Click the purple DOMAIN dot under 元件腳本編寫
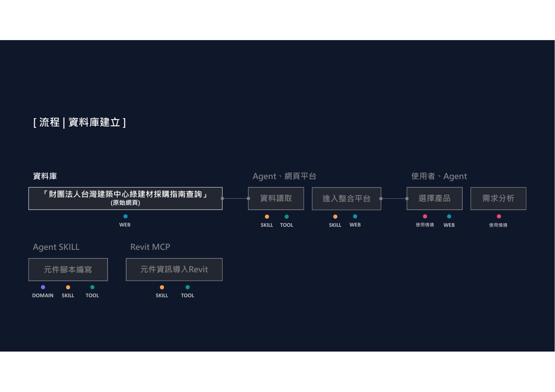 point(43,287)
